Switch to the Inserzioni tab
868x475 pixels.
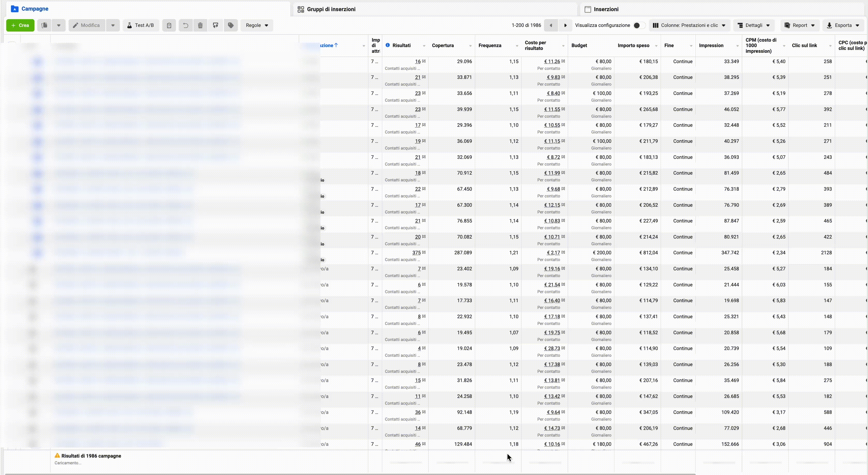(602, 9)
